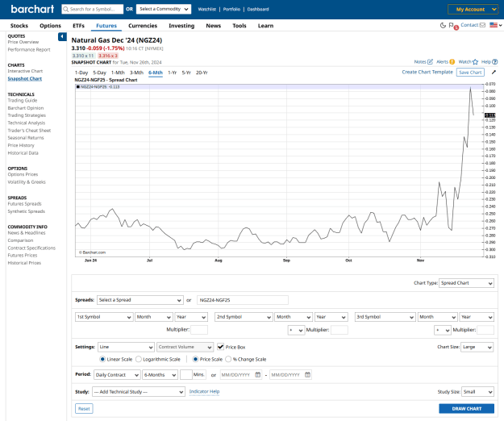The width and height of the screenshot is (504, 421).
Task: Switch chart to 3-Mth range
Action: pyautogui.click(x=136, y=73)
